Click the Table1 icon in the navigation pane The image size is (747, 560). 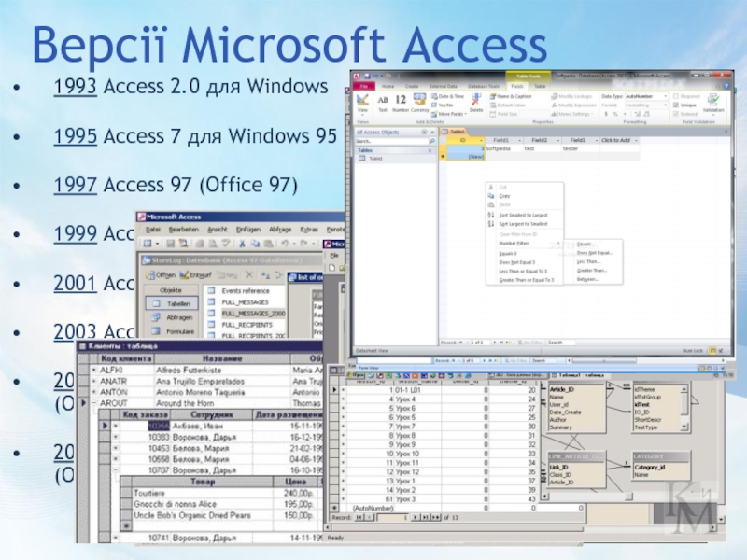(x=362, y=159)
